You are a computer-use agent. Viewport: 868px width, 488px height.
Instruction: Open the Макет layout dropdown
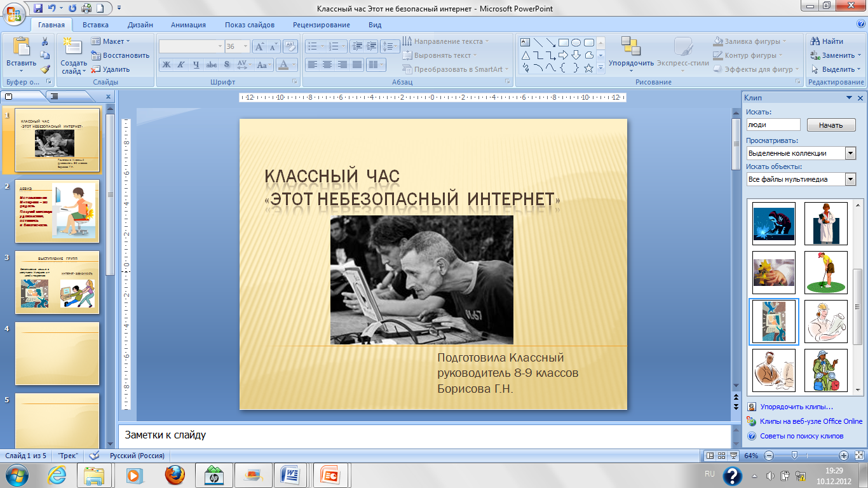click(x=109, y=41)
